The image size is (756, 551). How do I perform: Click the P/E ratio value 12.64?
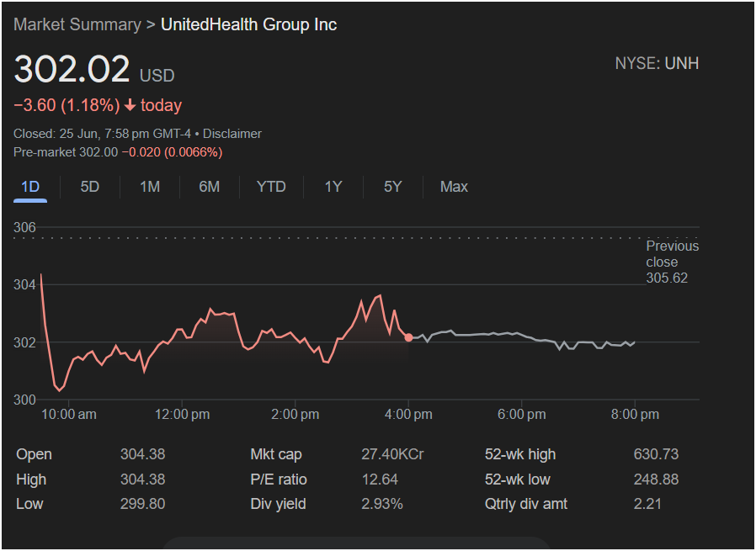point(380,479)
